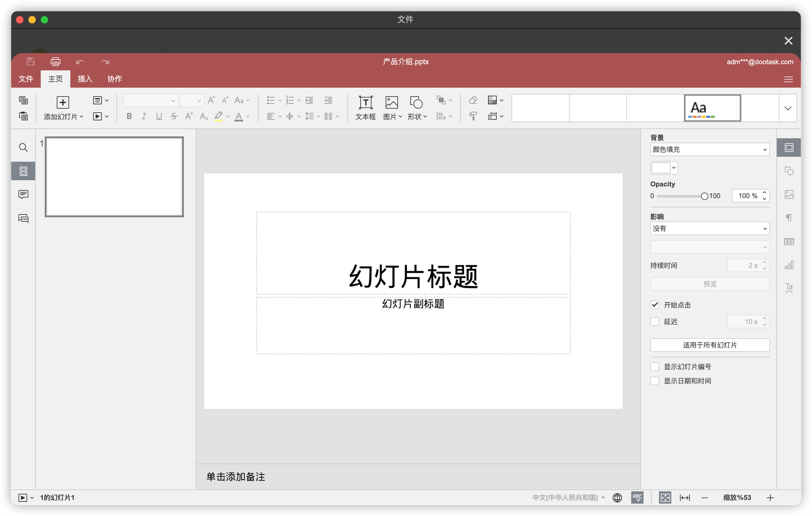Open the 颜色填充 background dropdown

pos(710,149)
